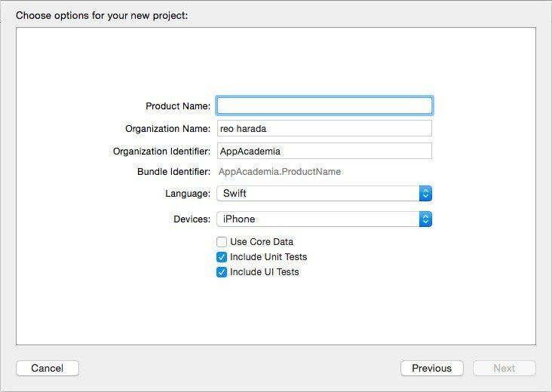Uncheck the Include Unit Tests checkbox
552x392 pixels.
(x=222, y=257)
